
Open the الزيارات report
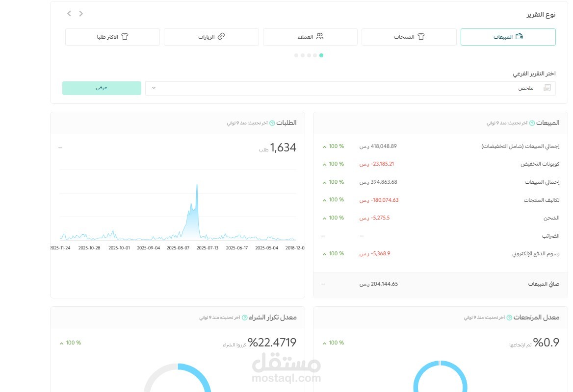pyautogui.click(x=211, y=36)
